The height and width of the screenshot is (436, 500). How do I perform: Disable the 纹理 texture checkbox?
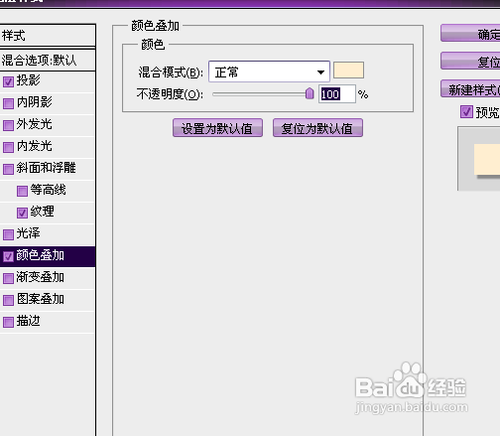[22, 213]
